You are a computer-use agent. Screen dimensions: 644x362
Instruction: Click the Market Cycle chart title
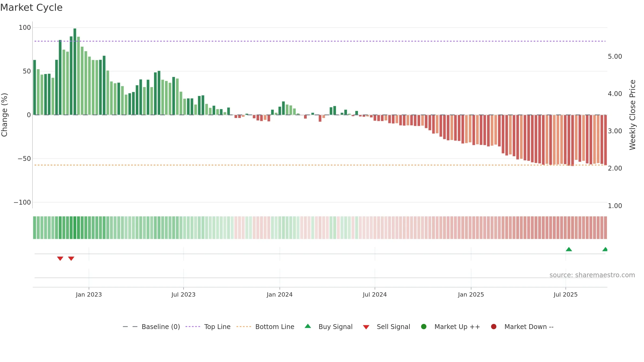pyautogui.click(x=31, y=8)
